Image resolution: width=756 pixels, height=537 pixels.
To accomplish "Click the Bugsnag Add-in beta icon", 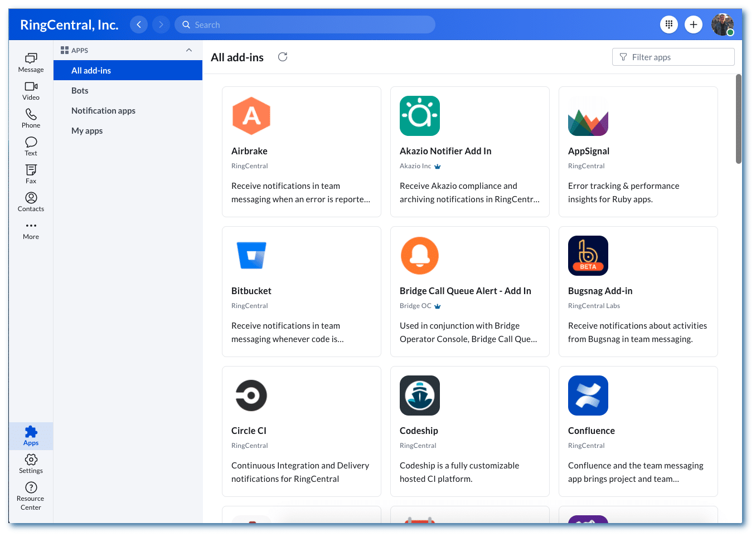I will pyautogui.click(x=588, y=256).
